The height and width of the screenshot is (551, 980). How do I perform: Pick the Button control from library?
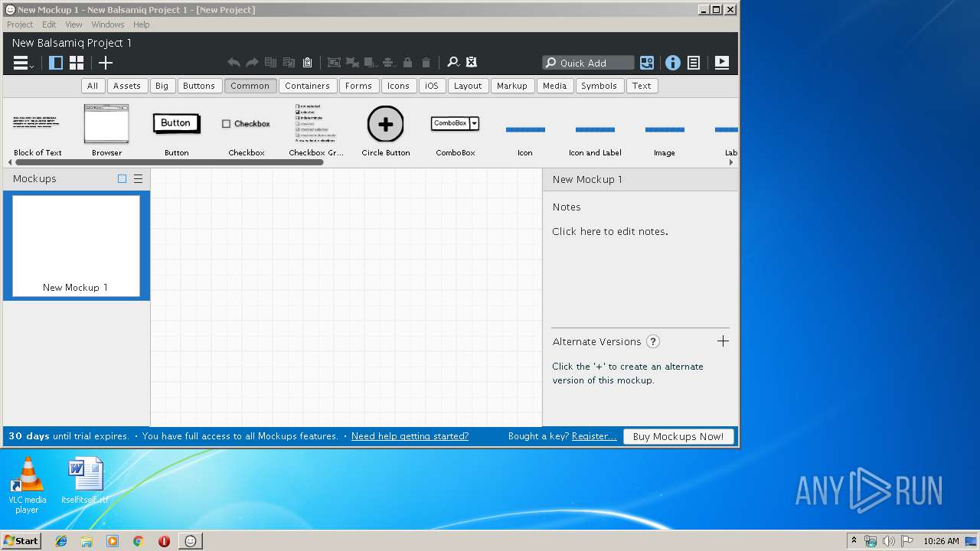pos(176,129)
